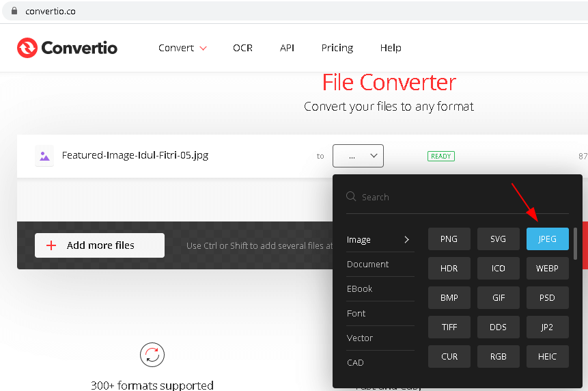The image size is (588, 391).
Task: Select the HEIC format button
Action: point(547,357)
